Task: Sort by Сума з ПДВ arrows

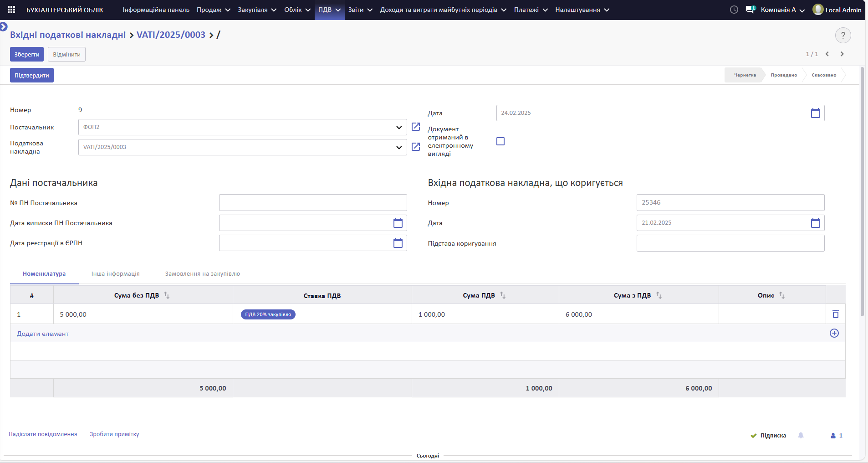Action: pyautogui.click(x=659, y=295)
